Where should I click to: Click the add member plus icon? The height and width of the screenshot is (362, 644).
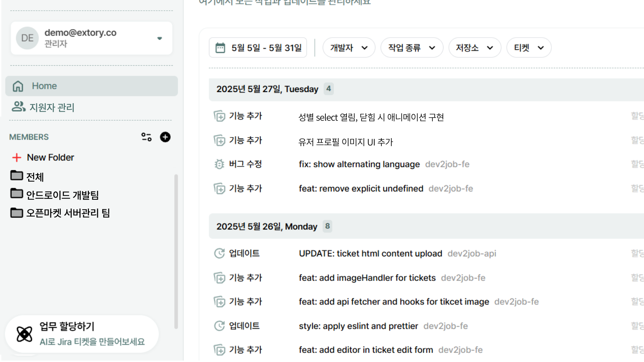point(165,137)
